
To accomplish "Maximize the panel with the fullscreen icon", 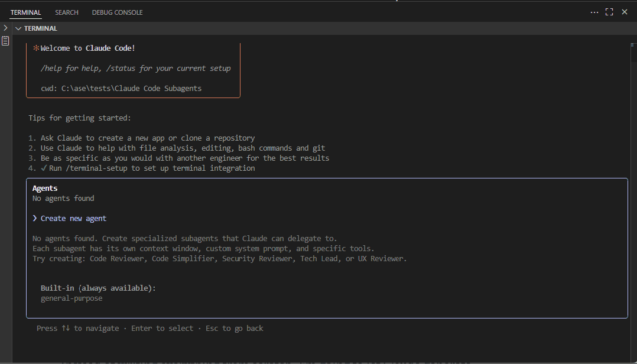I will (x=609, y=12).
